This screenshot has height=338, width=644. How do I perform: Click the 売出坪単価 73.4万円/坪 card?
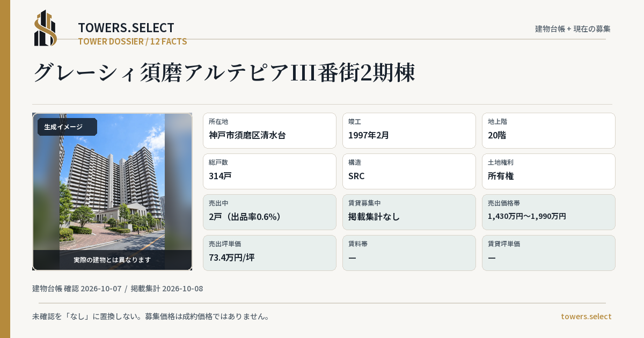click(x=269, y=253)
